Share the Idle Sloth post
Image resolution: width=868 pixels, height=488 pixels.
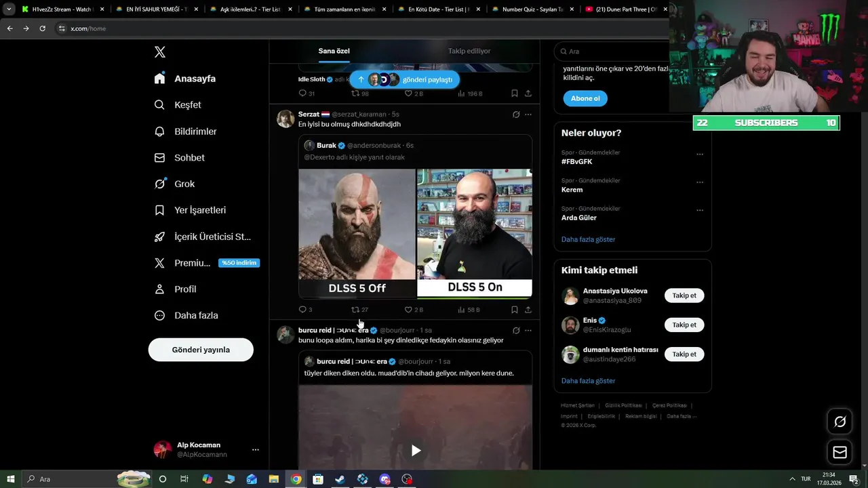point(528,94)
